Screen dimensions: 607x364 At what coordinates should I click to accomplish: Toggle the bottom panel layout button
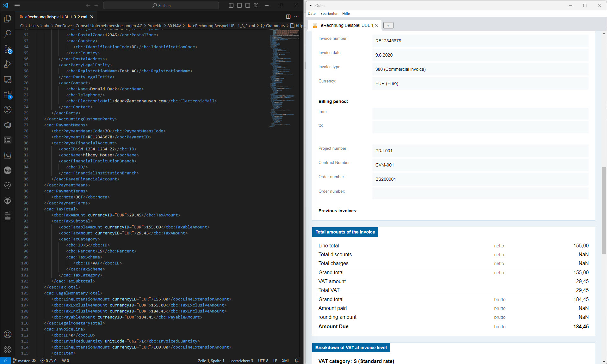click(x=239, y=5)
